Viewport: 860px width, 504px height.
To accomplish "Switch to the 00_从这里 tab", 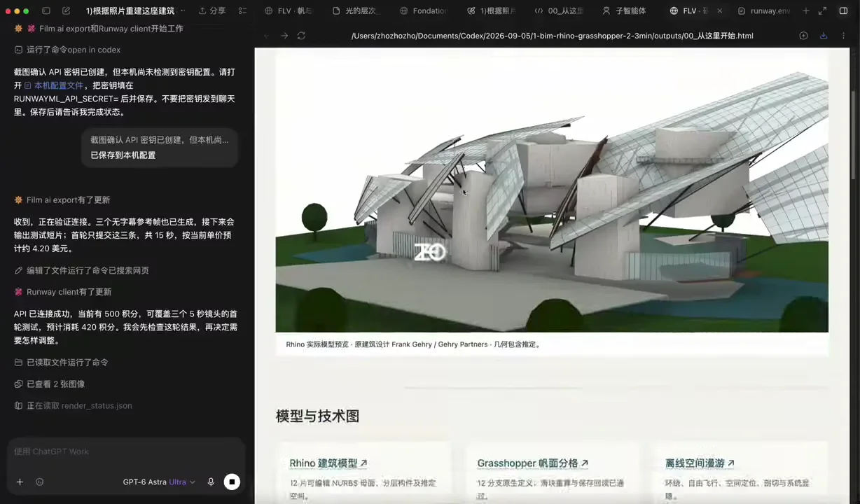I will 558,10.
